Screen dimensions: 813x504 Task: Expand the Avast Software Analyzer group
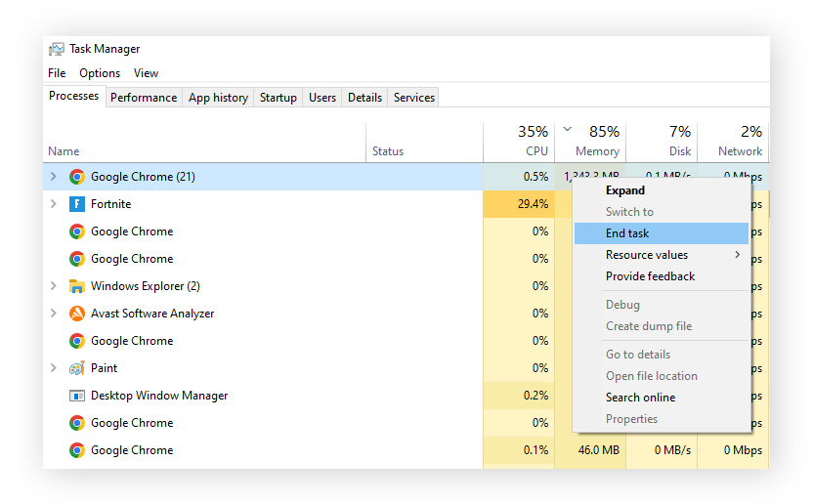coord(54,314)
